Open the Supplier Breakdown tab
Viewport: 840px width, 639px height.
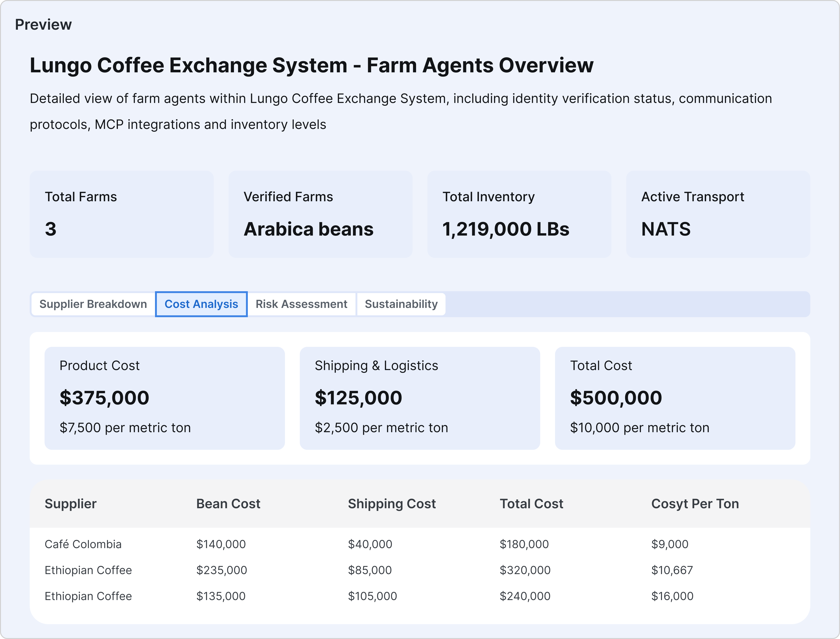(93, 304)
